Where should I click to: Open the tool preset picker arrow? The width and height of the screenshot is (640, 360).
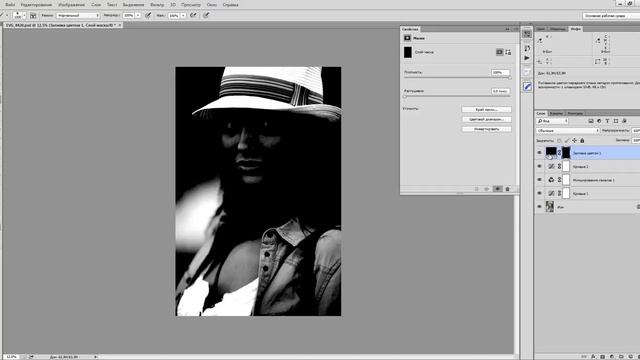click(x=7, y=16)
